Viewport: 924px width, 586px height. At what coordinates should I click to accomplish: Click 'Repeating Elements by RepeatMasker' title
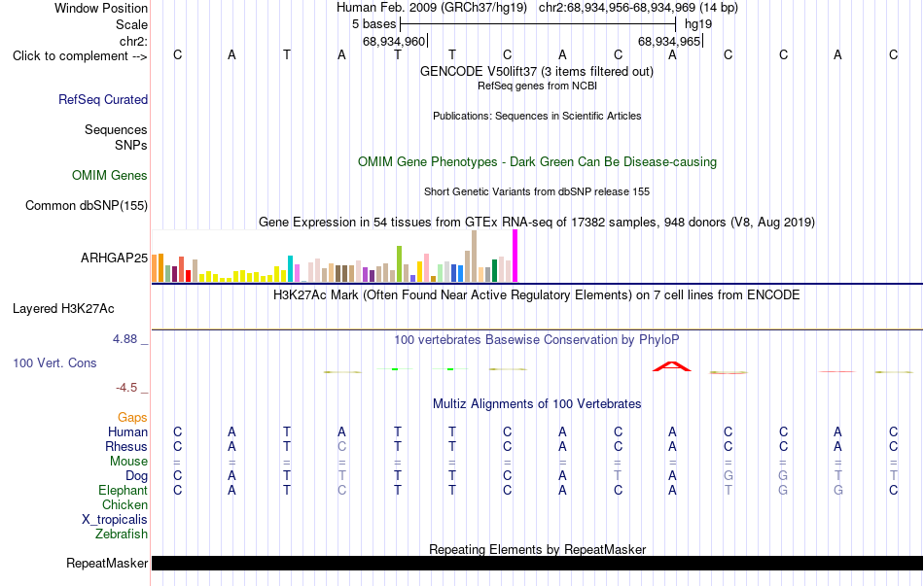click(537, 549)
